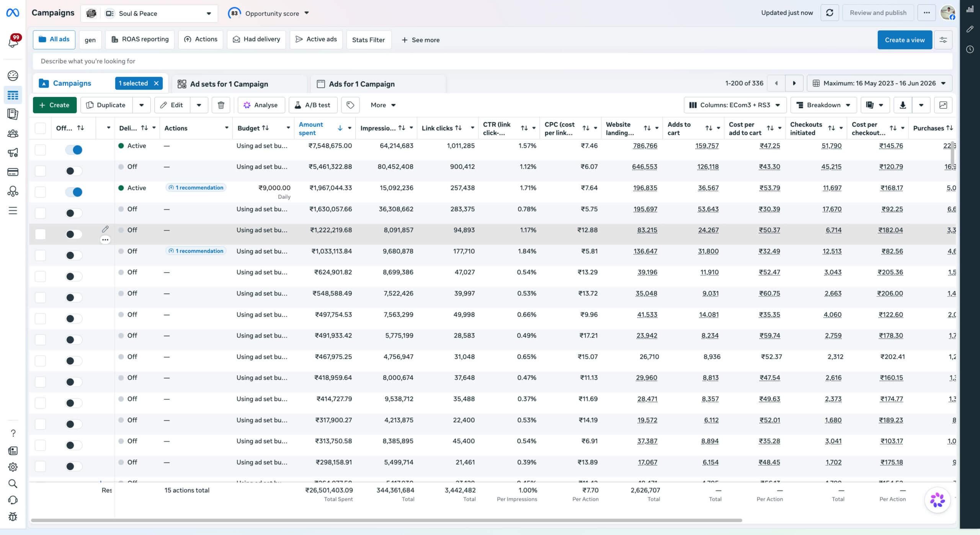The image size is (980, 535).
Task: Click the pencil edit icon in right rail
Action: [x=970, y=29]
